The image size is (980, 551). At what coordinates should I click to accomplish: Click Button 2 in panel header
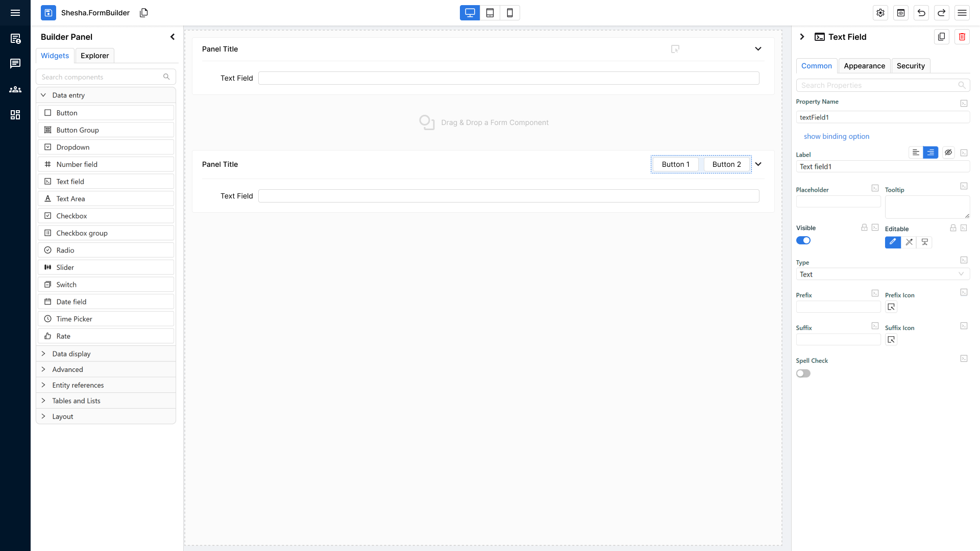pos(726,164)
